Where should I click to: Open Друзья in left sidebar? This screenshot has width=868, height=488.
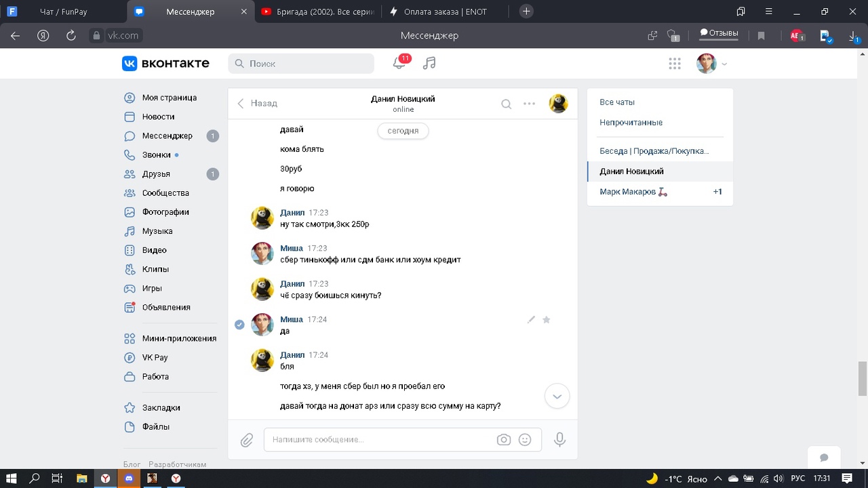(x=156, y=174)
